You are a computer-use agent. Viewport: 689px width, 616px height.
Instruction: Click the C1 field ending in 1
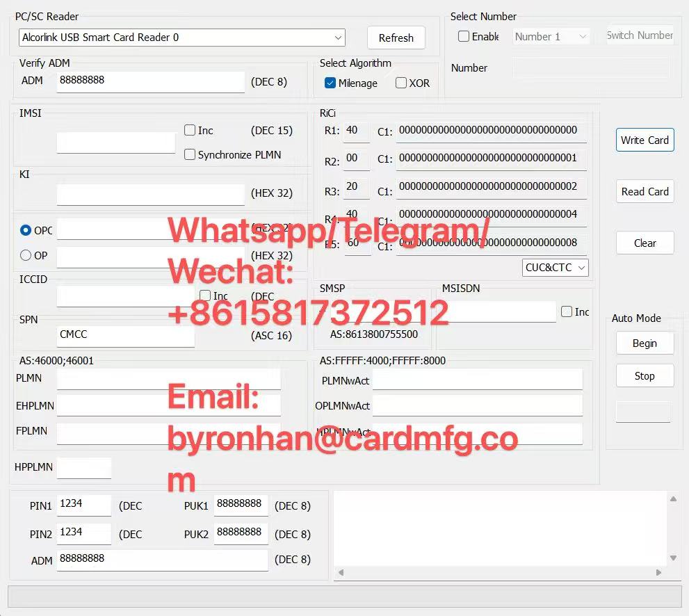(x=492, y=159)
